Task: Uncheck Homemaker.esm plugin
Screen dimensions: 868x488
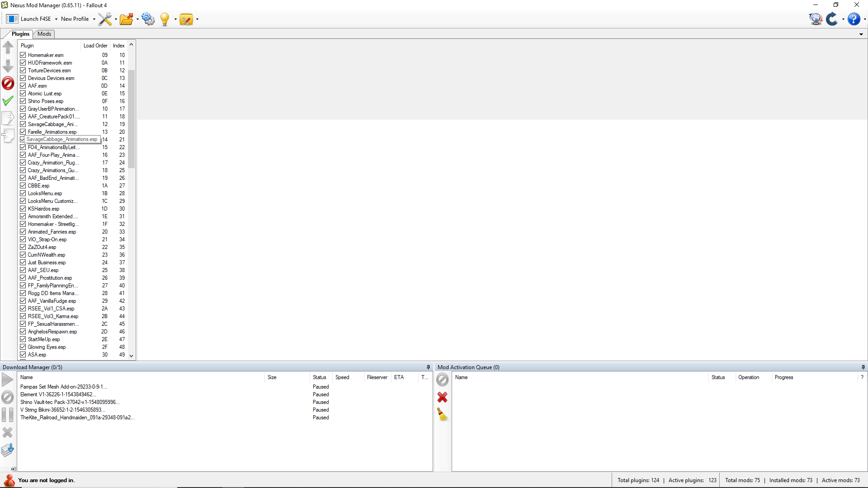Action: (x=23, y=55)
